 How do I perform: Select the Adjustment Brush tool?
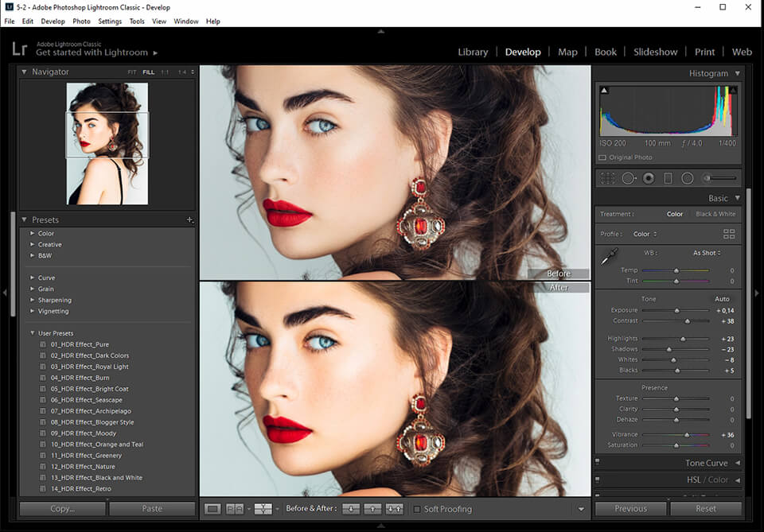point(707,178)
